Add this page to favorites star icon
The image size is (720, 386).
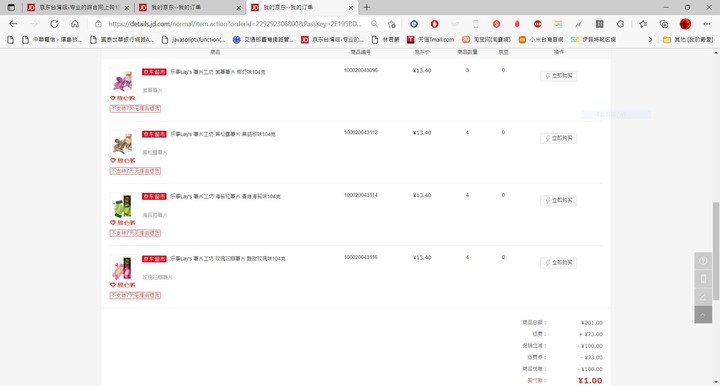pyautogui.click(x=391, y=24)
